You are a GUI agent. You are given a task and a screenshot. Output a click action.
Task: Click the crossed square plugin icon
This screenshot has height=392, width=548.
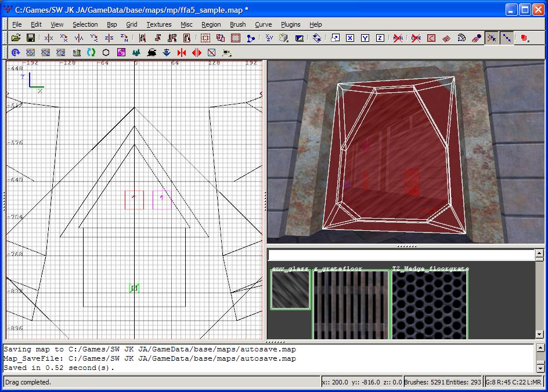coord(212,53)
